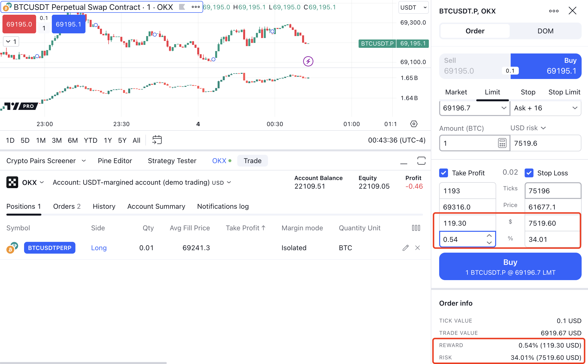588x364 pixels.
Task: Switch to the DOM tab
Action: (x=545, y=31)
